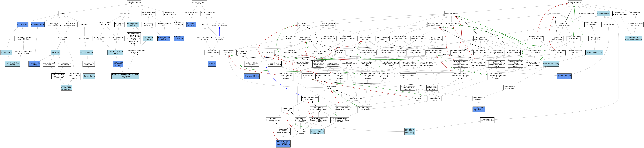This screenshot has width=644, height=148.
Task: Select the 'demethylase activity' node
Action: coord(119,24)
